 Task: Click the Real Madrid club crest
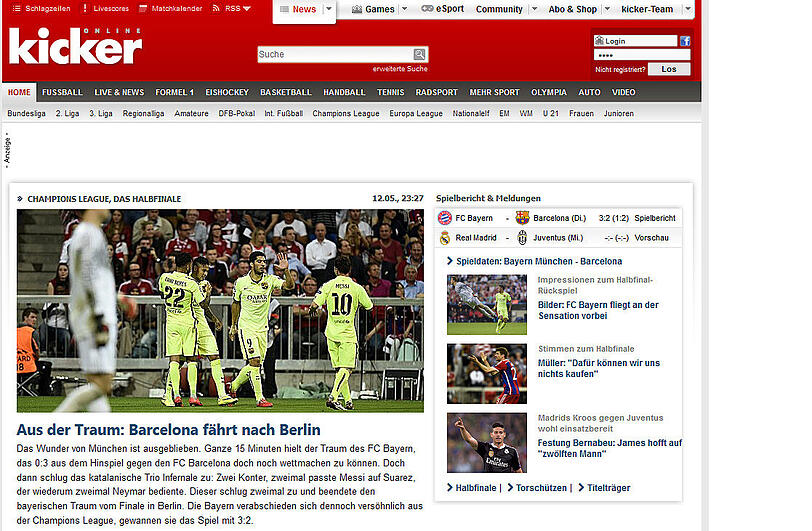pos(445,238)
